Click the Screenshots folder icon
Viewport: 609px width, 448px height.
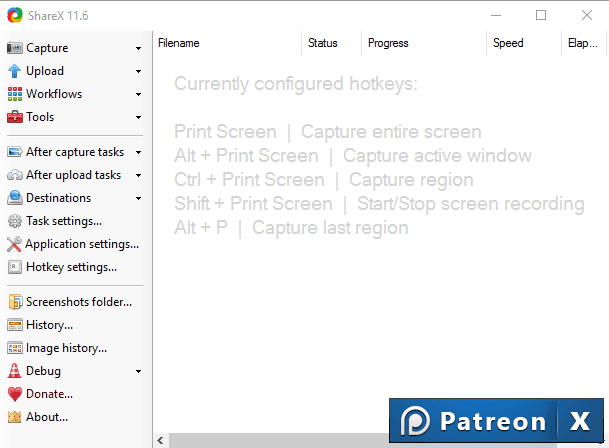tap(14, 302)
